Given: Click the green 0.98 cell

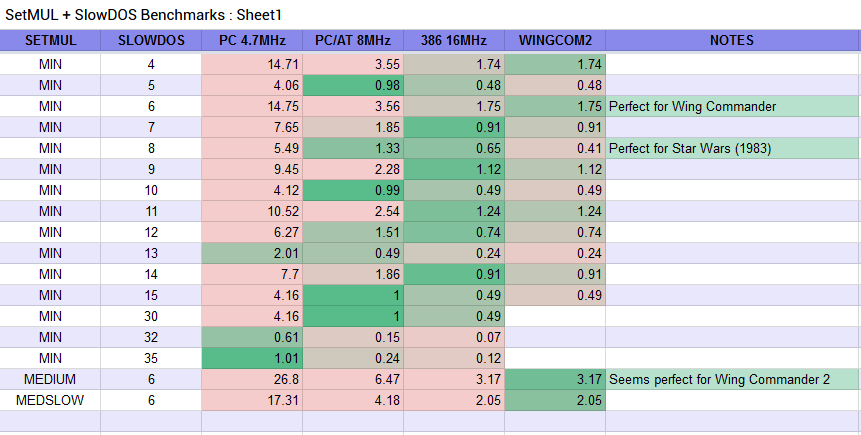Looking at the screenshot, I should [353, 86].
